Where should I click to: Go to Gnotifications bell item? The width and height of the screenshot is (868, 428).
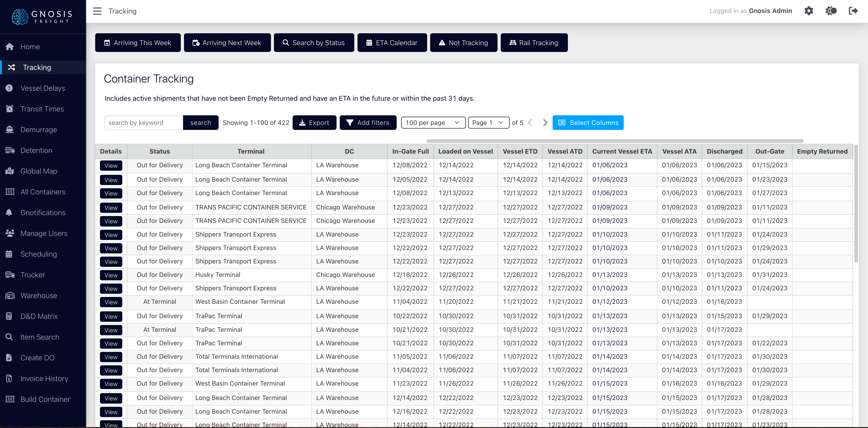tap(43, 212)
